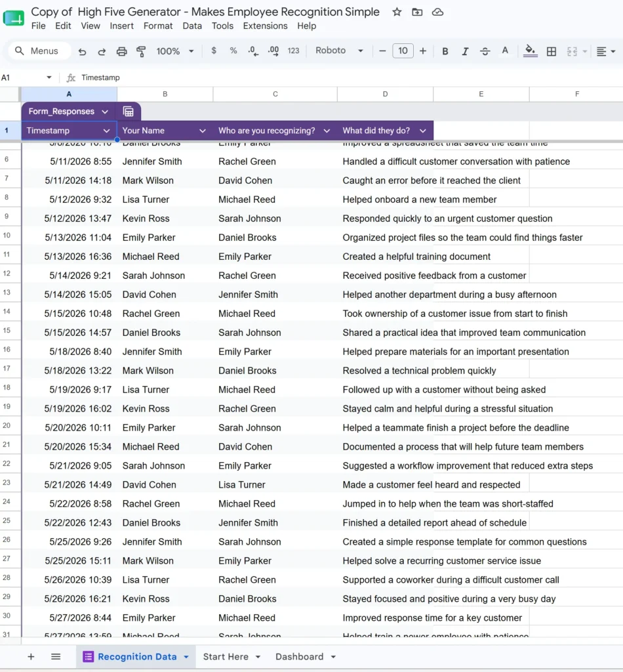Viewport: 623px width, 672px height.
Task: Open Start Here tab options arrow
Action: [x=258, y=656]
